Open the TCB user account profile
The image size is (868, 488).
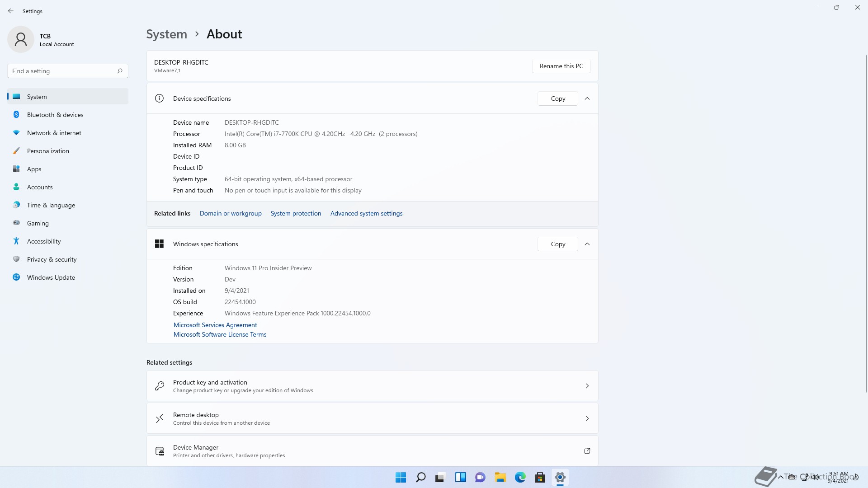(x=42, y=40)
